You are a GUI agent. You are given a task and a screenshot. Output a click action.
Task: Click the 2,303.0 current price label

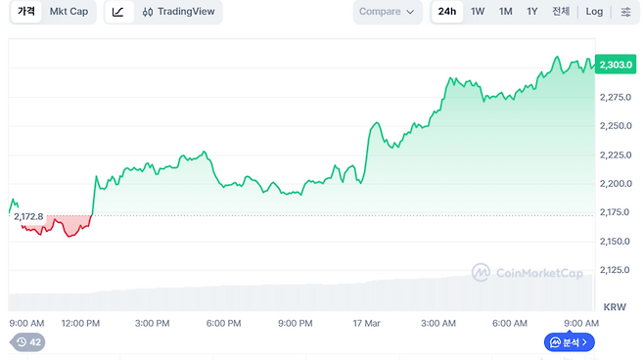[x=616, y=65]
